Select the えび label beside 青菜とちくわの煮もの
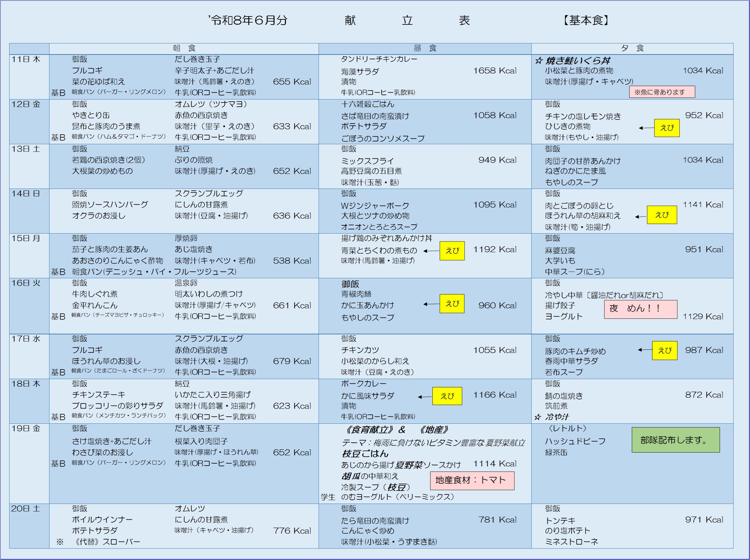Viewport: 750px width, 560px height. (452, 251)
